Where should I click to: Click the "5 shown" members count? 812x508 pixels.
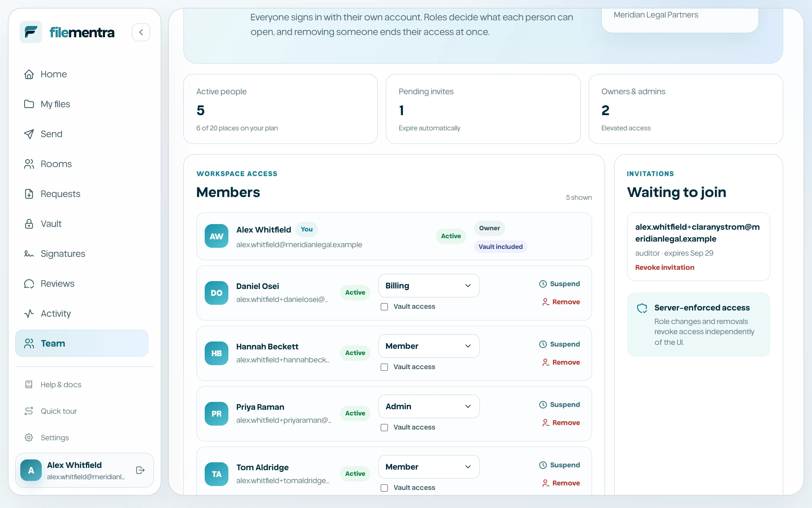579,198
